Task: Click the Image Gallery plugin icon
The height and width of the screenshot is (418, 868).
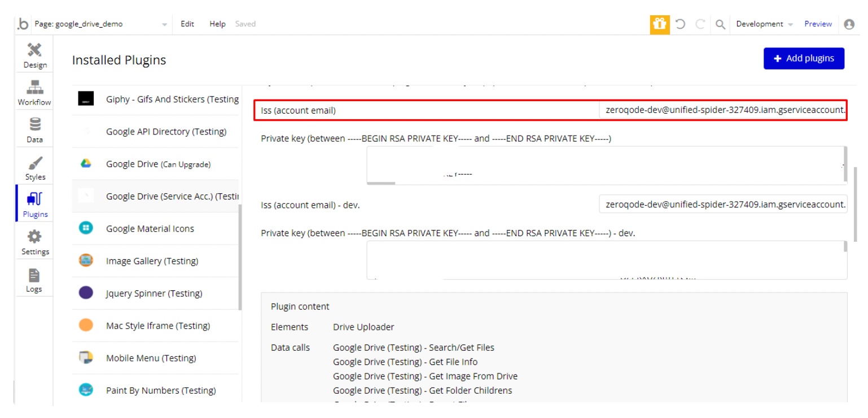Action: 86,260
